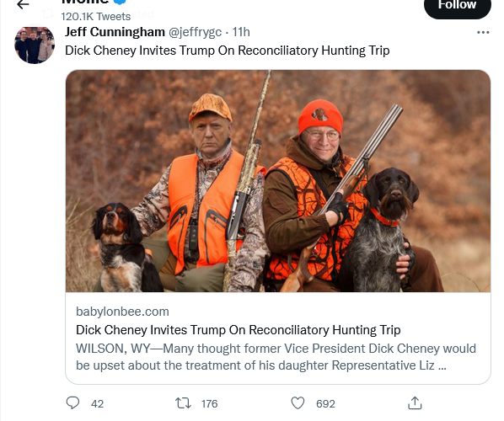Image resolution: width=504 pixels, height=421 pixels.
Task: Share the tweet via upload arrow icon
Action: pyautogui.click(x=415, y=403)
